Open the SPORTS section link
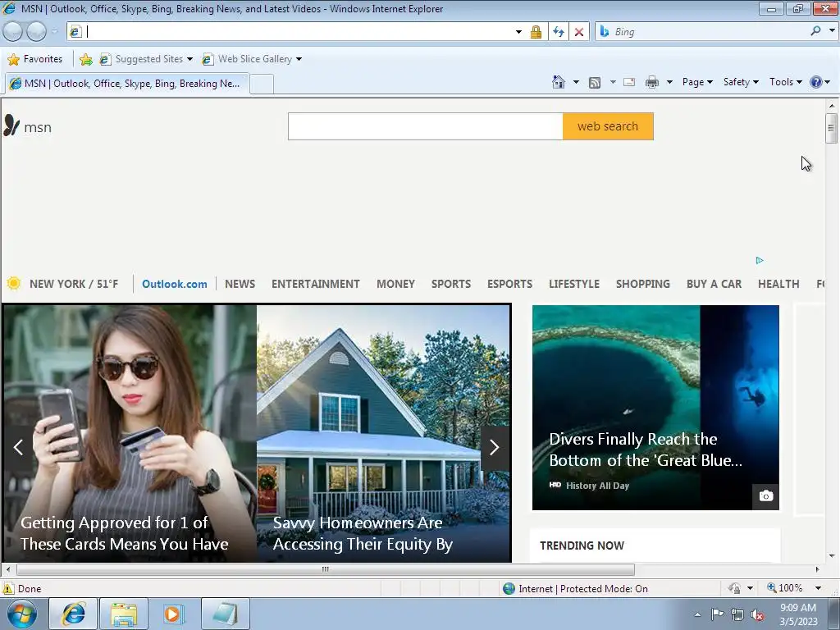 (x=451, y=284)
